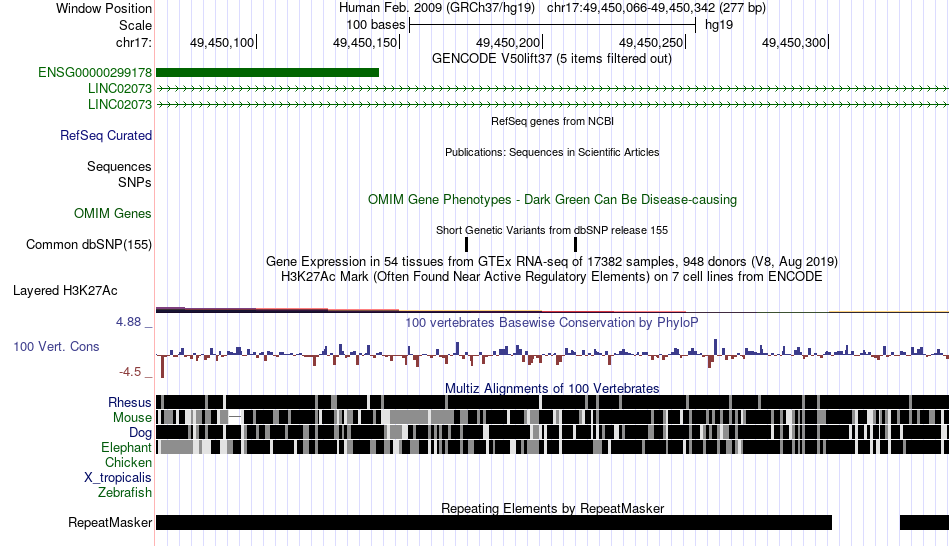Click the Repeating Elements by RepeatMasker title
Viewport: 950px width, 546px height.
[x=553, y=508]
